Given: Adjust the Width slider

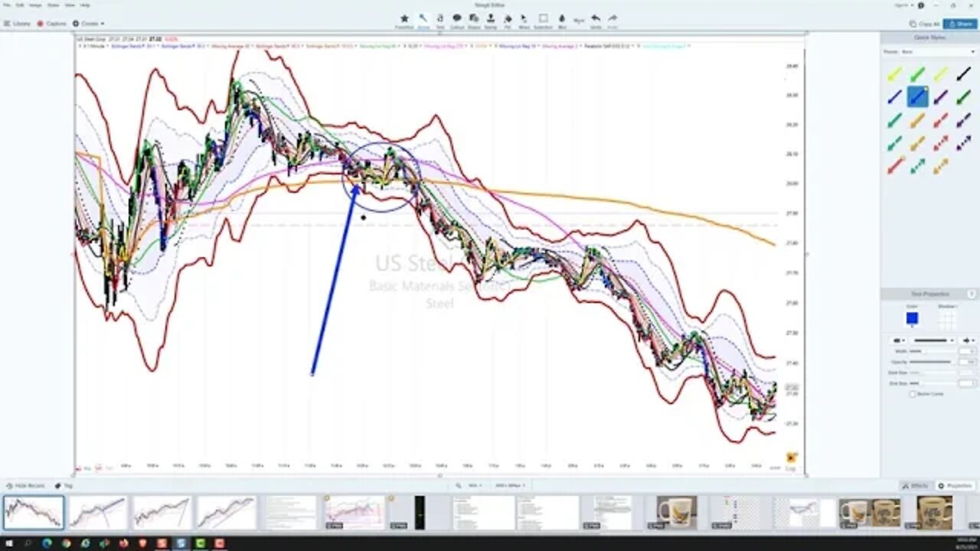Looking at the screenshot, I should 933,351.
